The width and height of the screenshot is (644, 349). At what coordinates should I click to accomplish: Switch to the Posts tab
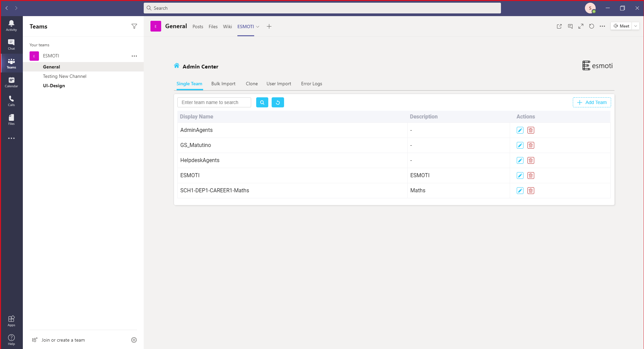(x=198, y=27)
